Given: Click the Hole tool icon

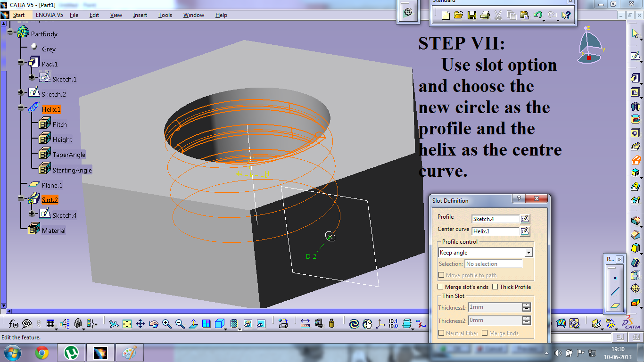Looking at the screenshot, I should coord(635,133).
